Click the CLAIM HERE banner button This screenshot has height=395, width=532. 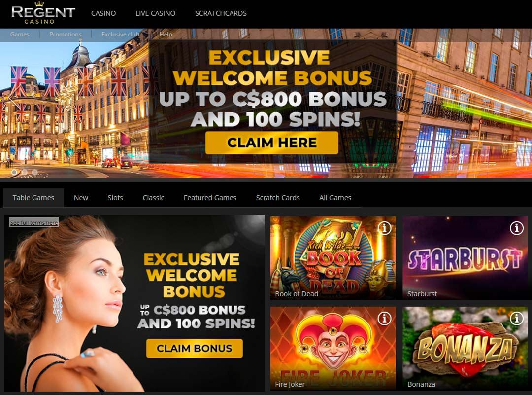[x=272, y=143]
